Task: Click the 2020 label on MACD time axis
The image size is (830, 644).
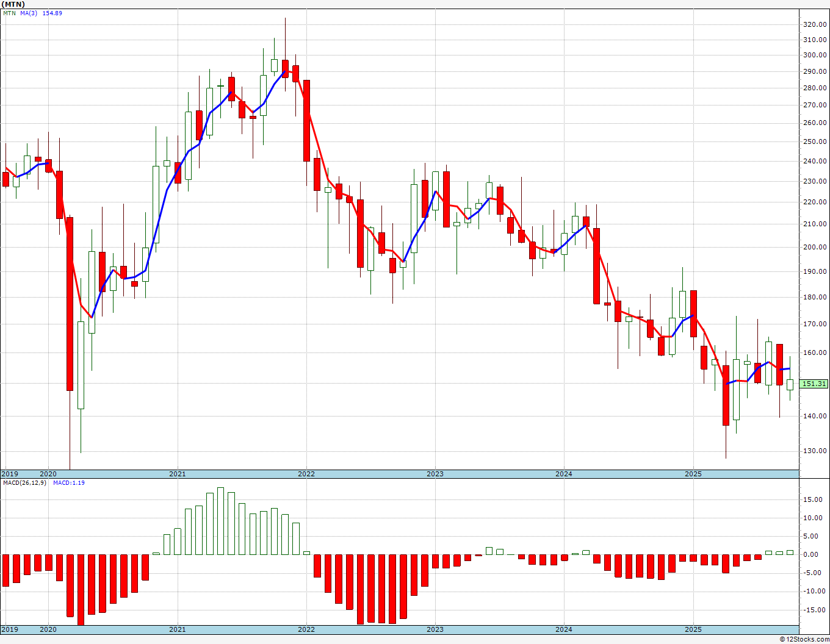Action: [48, 629]
